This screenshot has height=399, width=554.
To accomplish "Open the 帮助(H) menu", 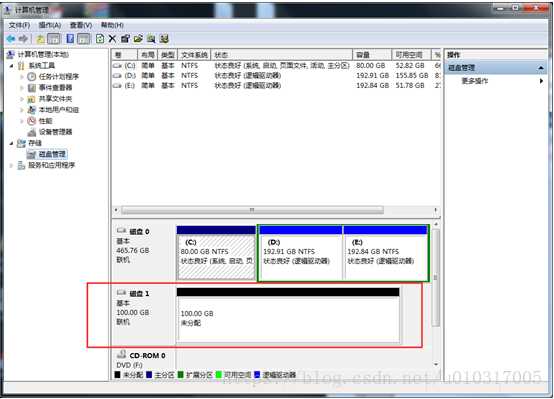I will pos(112,25).
